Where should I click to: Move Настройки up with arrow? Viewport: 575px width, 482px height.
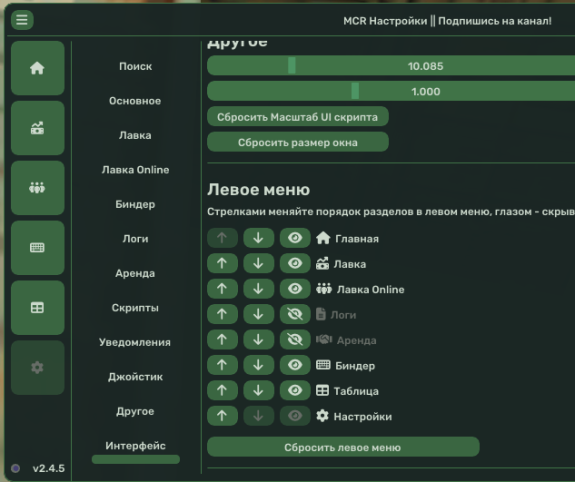(222, 416)
